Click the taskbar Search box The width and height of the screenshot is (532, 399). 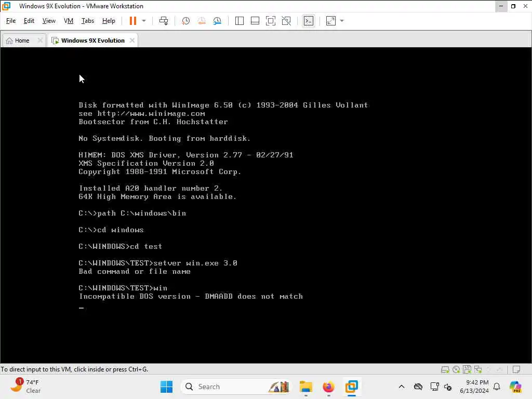[236, 387]
